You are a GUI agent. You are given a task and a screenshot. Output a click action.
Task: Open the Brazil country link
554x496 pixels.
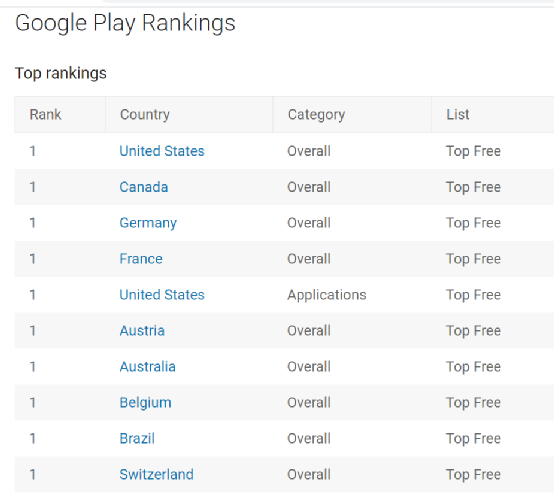point(137,439)
